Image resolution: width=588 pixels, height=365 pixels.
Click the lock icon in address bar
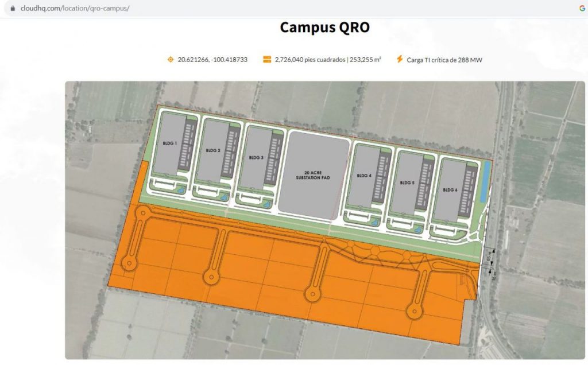tap(13, 8)
